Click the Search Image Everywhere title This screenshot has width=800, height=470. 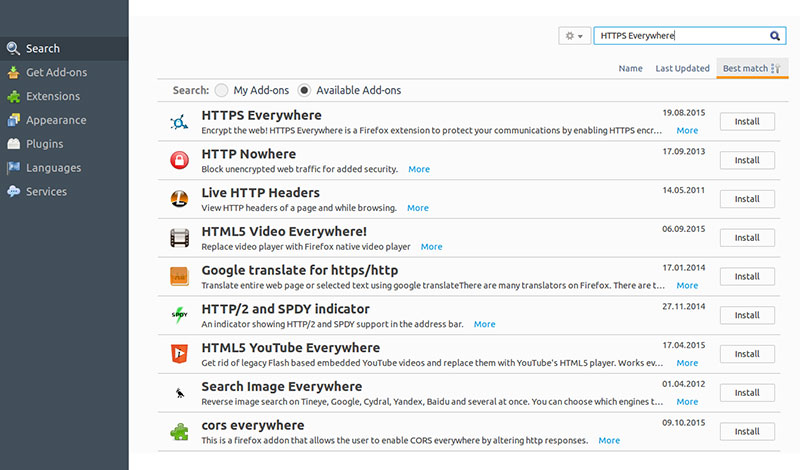(x=282, y=387)
